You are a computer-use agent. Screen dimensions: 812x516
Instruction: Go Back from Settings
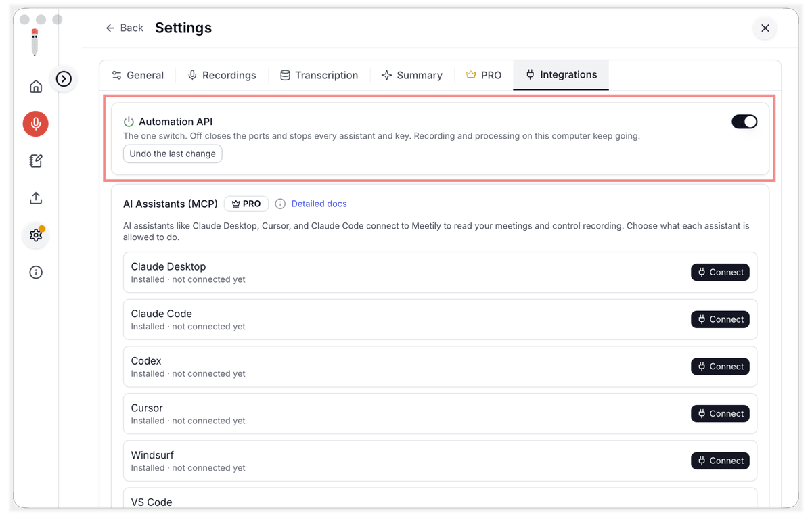pos(125,28)
